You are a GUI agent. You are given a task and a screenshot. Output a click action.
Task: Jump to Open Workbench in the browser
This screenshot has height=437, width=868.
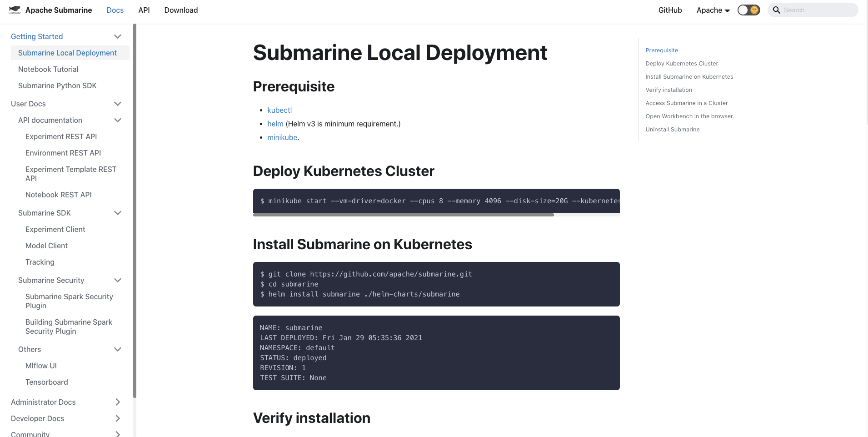tap(690, 116)
